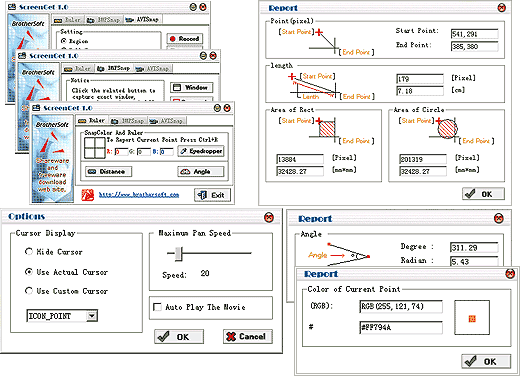Click OK in the measurement Report dialog

[483, 194]
